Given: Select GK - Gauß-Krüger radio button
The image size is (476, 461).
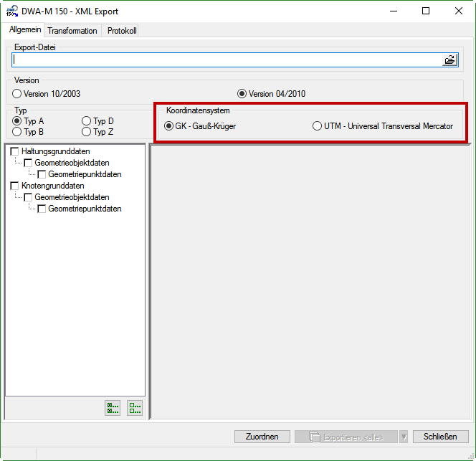Looking at the screenshot, I should point(169,126).
